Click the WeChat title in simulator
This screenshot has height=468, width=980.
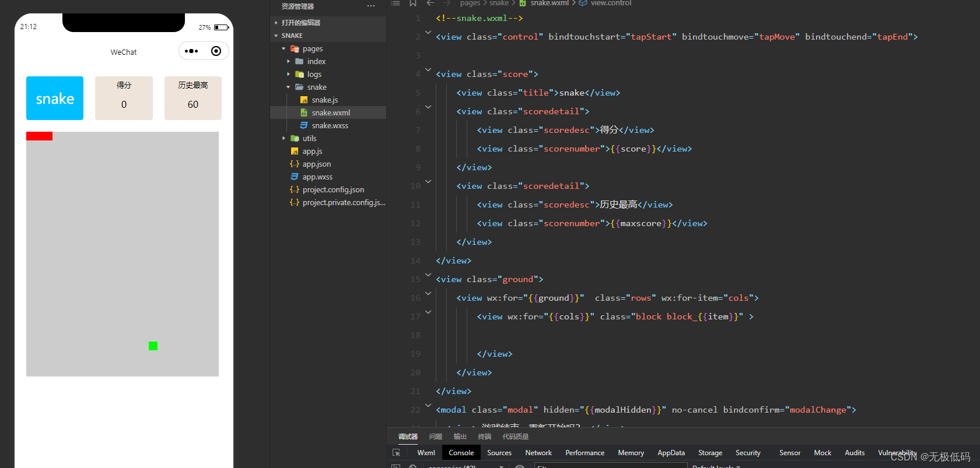click(124, 52)
